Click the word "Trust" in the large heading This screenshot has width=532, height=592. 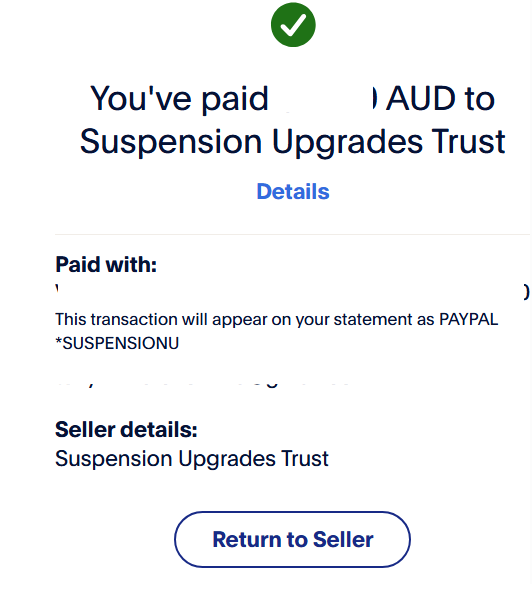(469, 142)
